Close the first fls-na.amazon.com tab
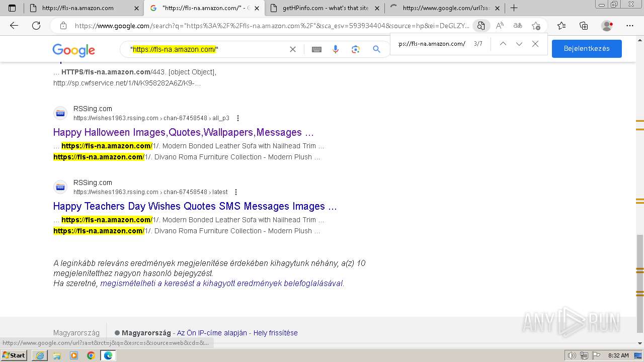This screenshot has width=644, height=362. (136, 8)
